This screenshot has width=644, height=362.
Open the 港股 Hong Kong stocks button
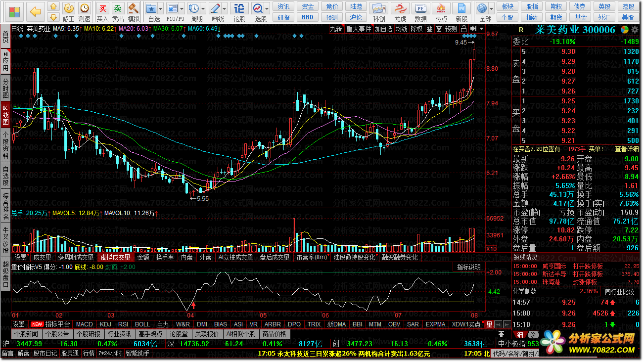coord(628,7)
